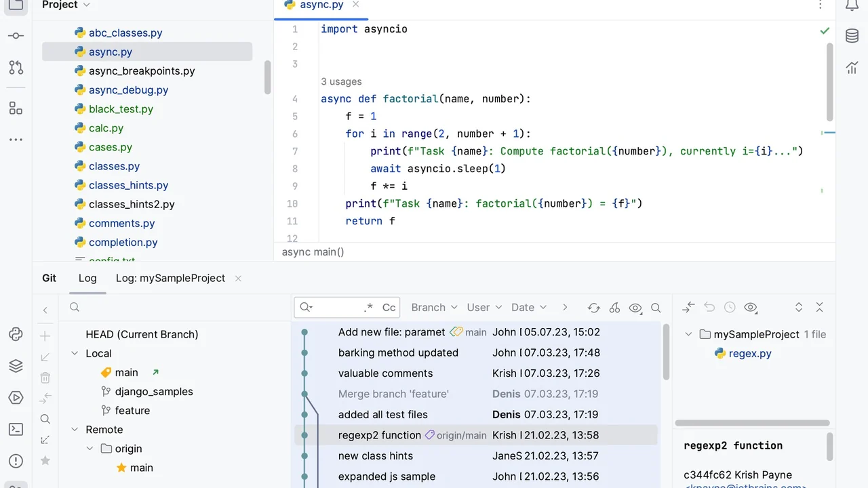Switch to Log: mySampleProject tab
Screen dimensions: 868x488
[170, 278]
